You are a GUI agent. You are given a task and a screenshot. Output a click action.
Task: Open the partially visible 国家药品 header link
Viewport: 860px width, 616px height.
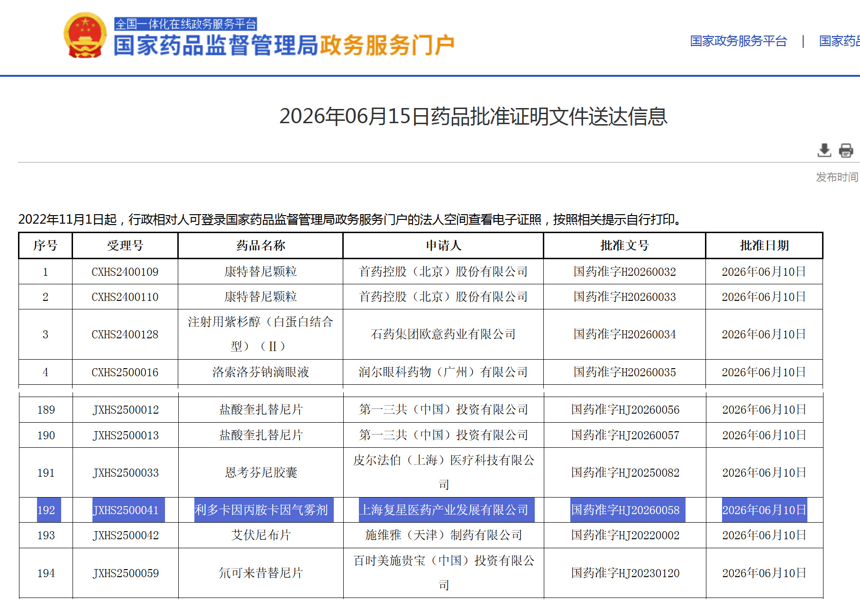[839, 41]
